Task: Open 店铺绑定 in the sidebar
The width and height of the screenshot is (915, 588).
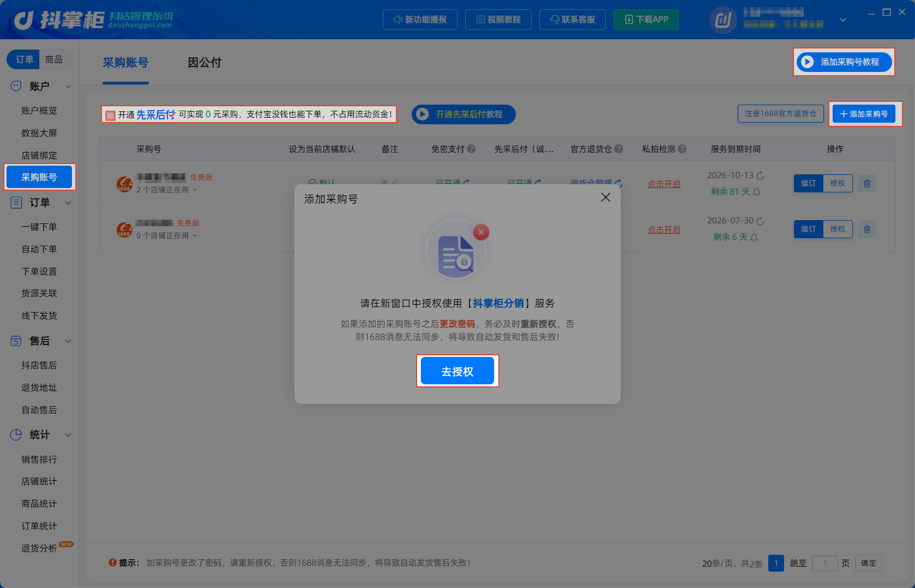Action: [x=39, y=155]
